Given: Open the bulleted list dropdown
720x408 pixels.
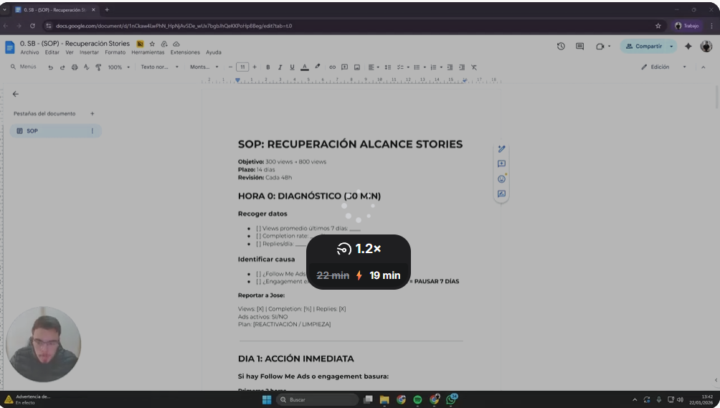Looking at the screenshot, I should 420,67.
